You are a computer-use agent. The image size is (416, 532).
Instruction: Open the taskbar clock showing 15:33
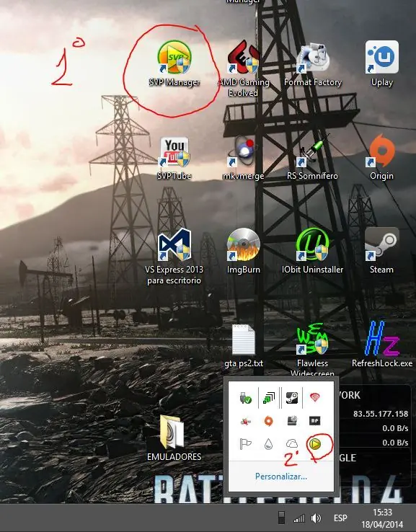[382, 518]
